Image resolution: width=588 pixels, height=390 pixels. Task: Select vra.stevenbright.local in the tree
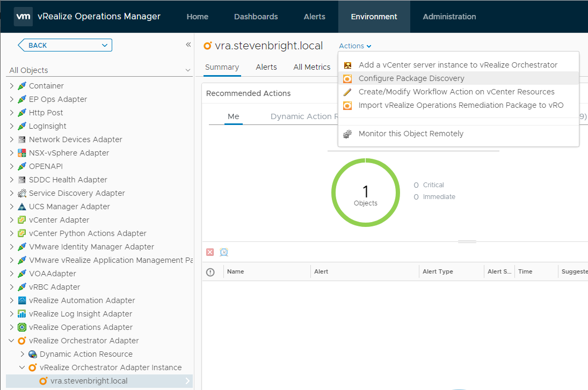click(89, 381)
